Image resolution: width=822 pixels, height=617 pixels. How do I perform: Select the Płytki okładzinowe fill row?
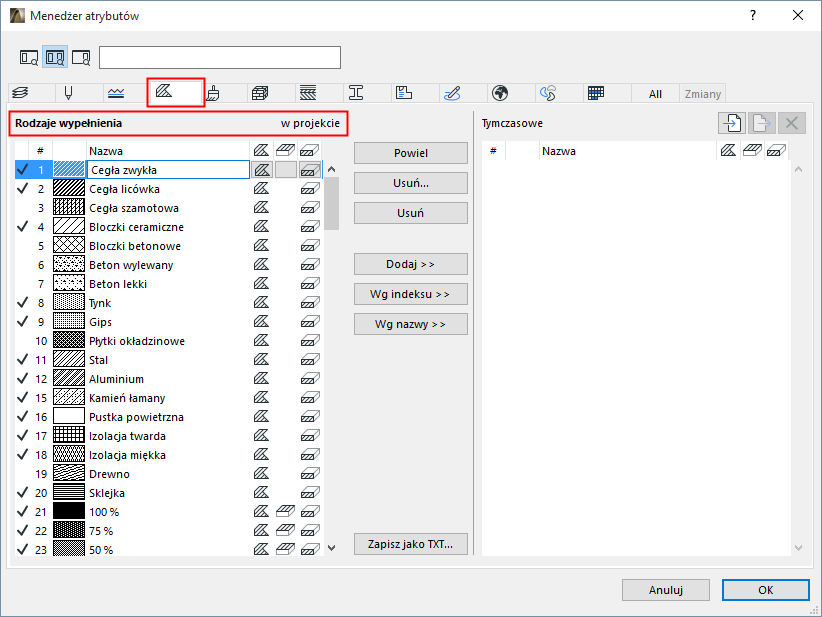(x=168, y=341)
